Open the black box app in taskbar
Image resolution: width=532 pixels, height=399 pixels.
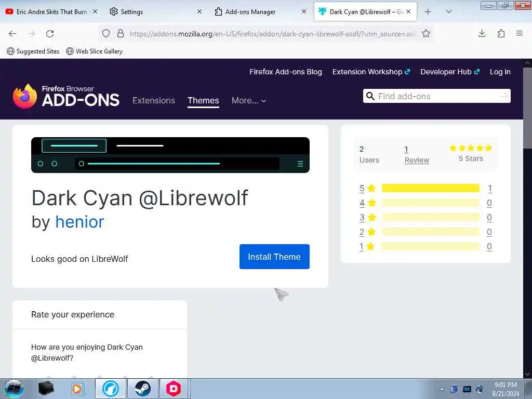[46, 389]
